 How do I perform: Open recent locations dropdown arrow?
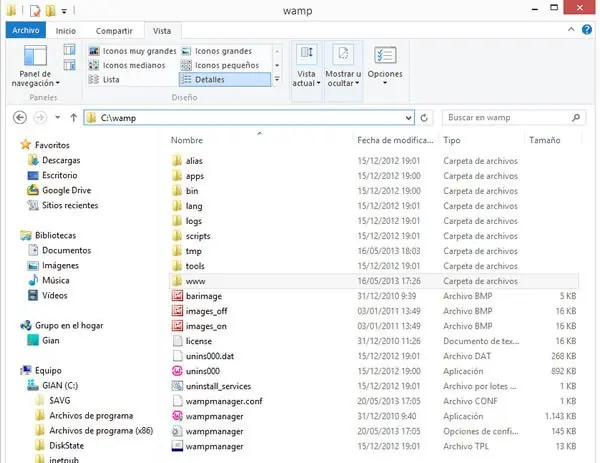(57, 117)
